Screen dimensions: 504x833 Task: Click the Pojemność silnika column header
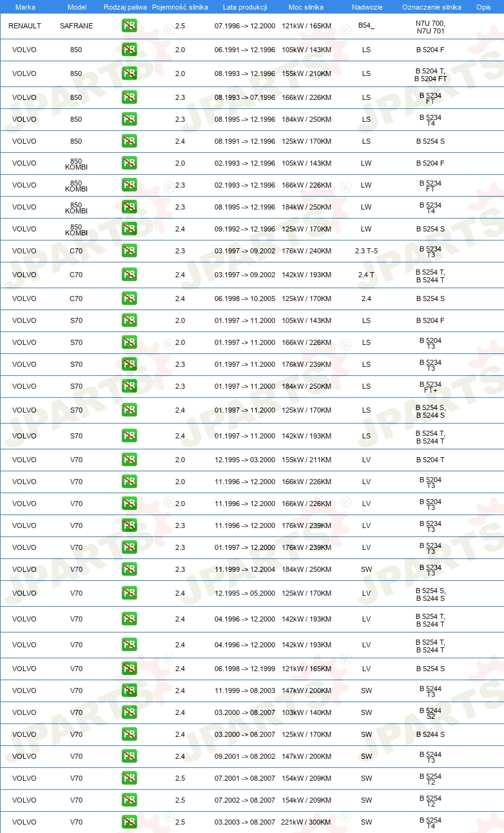click(180, 6)
